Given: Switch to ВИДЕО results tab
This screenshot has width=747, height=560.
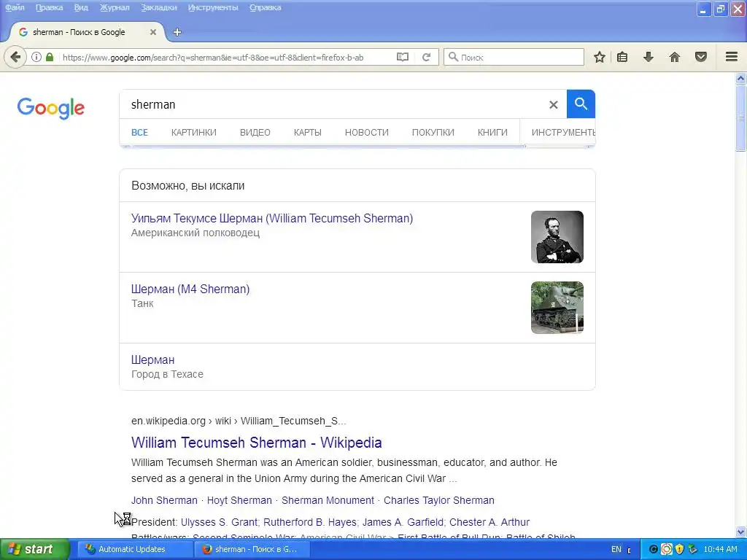Looking at the screenshot, I should click(x=255, y=133).
